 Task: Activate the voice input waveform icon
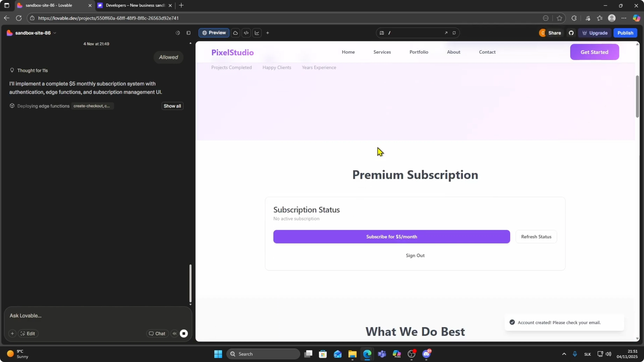click(x=174, y=333)
